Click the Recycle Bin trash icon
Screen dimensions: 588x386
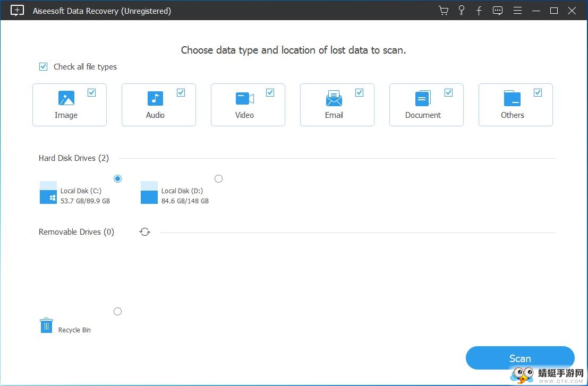(47, 325)
